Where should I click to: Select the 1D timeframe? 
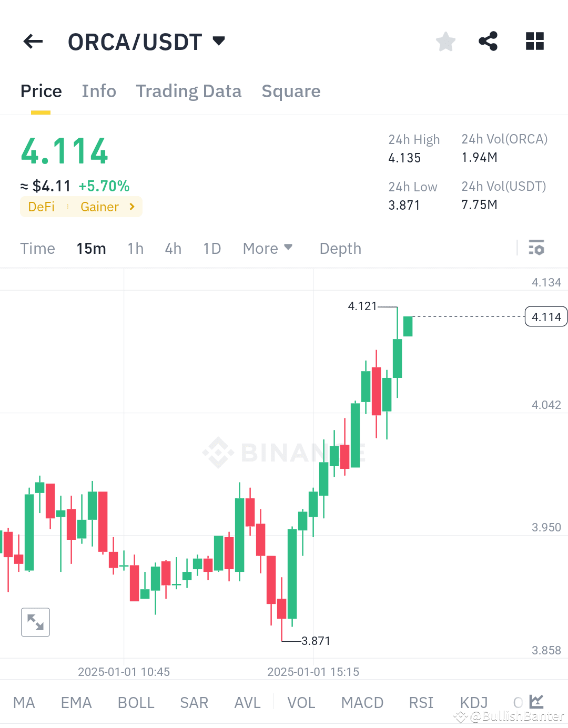point(212,248)
